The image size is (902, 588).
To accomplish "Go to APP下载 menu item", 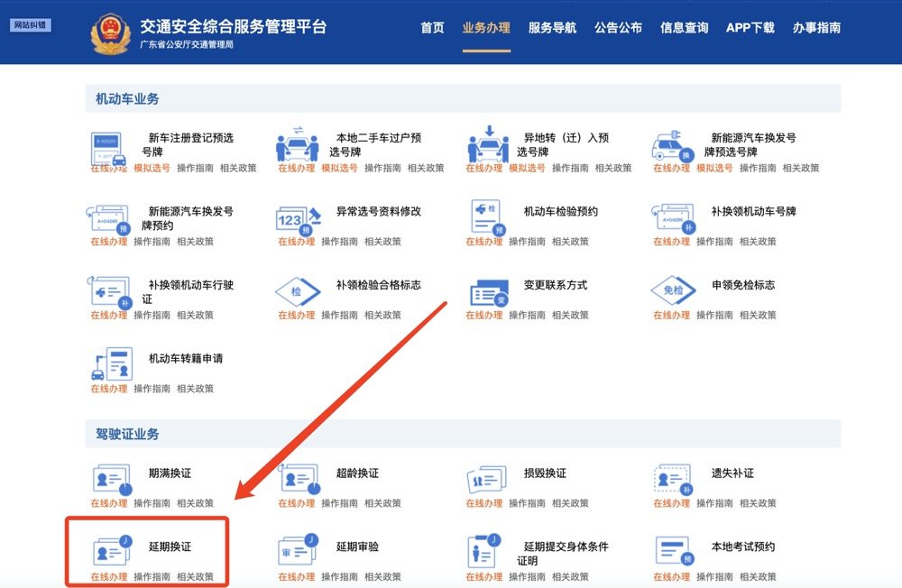I will (x=750, y=28).
